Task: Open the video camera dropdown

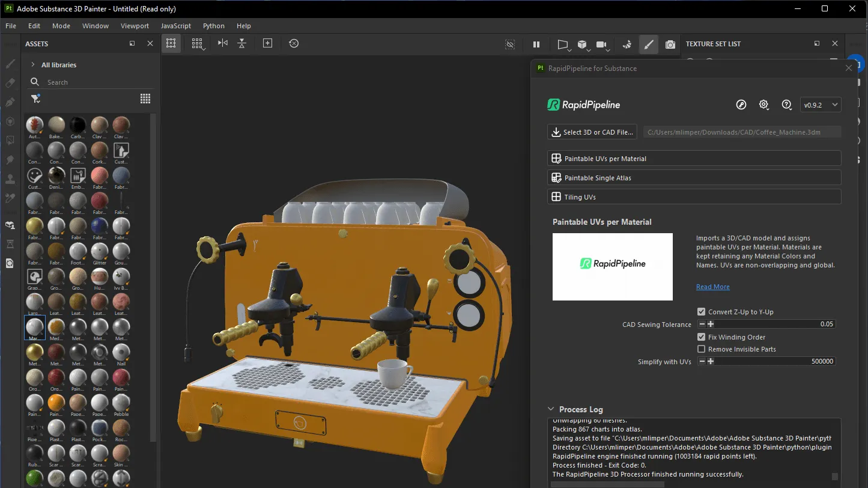Action: (x=602, y=44)
